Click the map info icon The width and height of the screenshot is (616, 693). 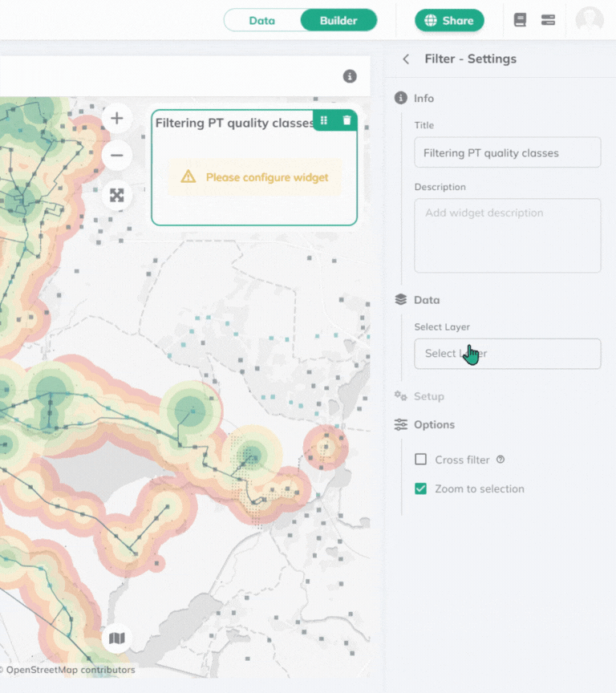350,76
